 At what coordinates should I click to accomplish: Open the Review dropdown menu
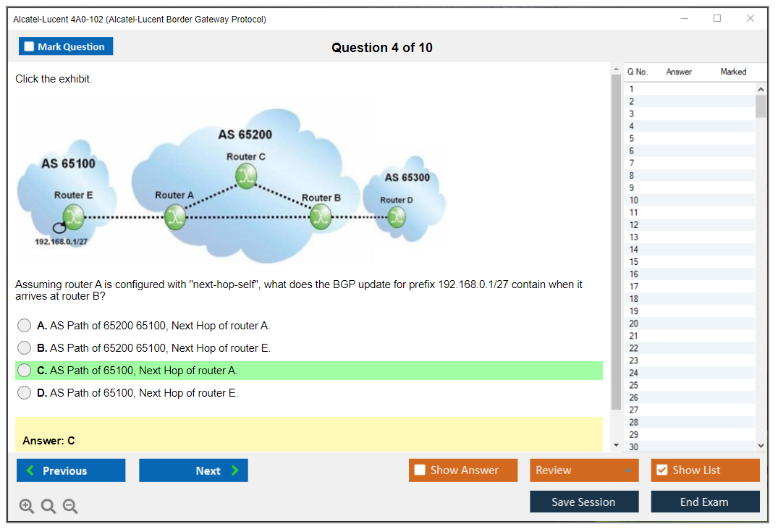tap(584, 470)
